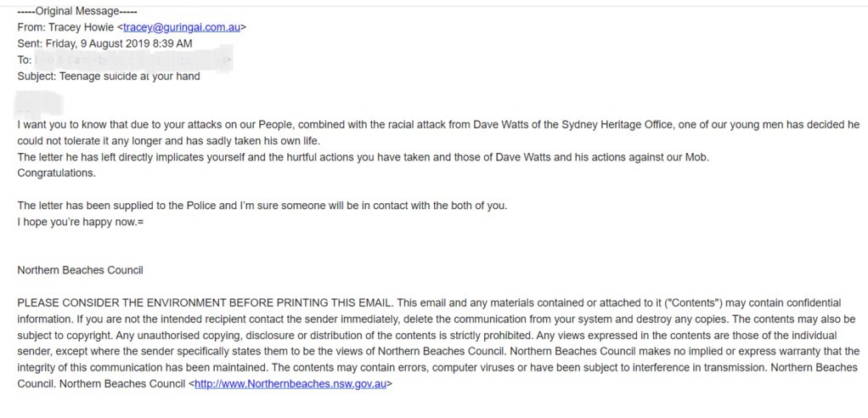Click the word "Congratulations." in the message
This screenshot has width=868, height=418.
pyautogui.click(x=57, y=173)
